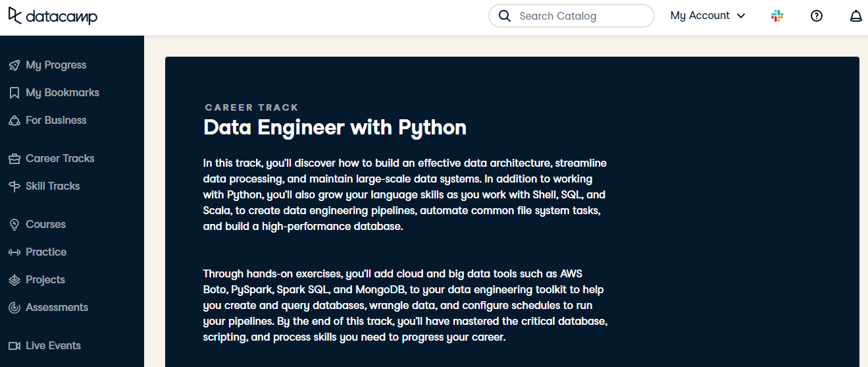Open the Courses link in sidebar

pyautogui.click(x=45, y=225)
